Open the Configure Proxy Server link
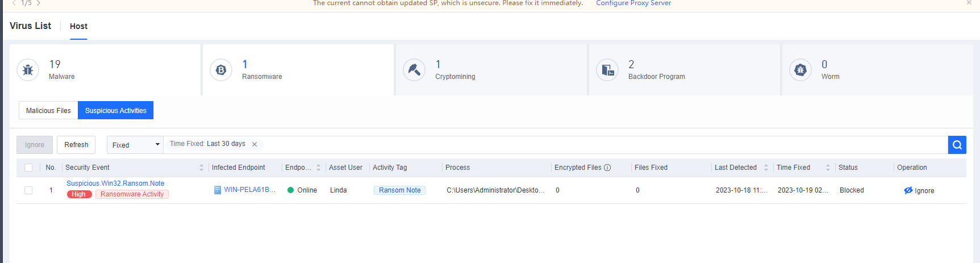 pos(633,3)
